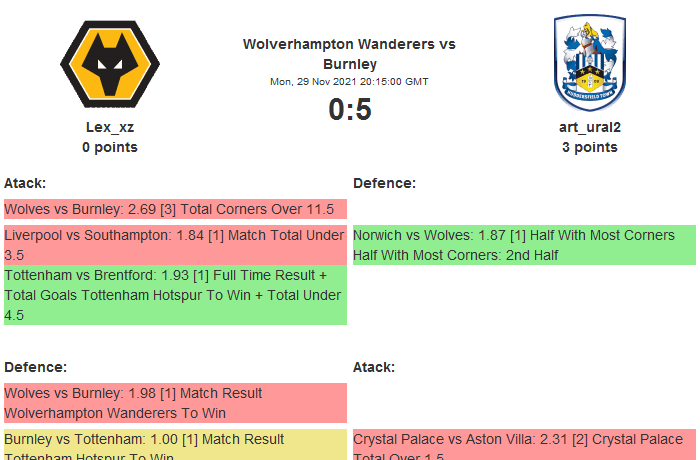This screenshot has width=700, height=460.
Task: Click the 3 points label under art_ural2
Action: 589,147
